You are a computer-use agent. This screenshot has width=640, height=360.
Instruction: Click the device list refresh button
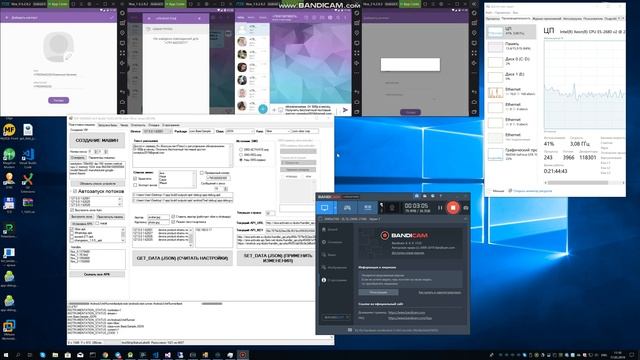[97, 183]
